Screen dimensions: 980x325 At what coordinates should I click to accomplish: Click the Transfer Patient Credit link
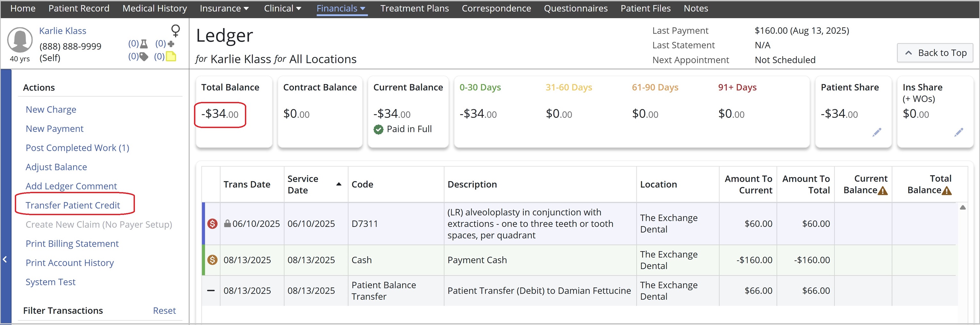(x=73, y=205)
